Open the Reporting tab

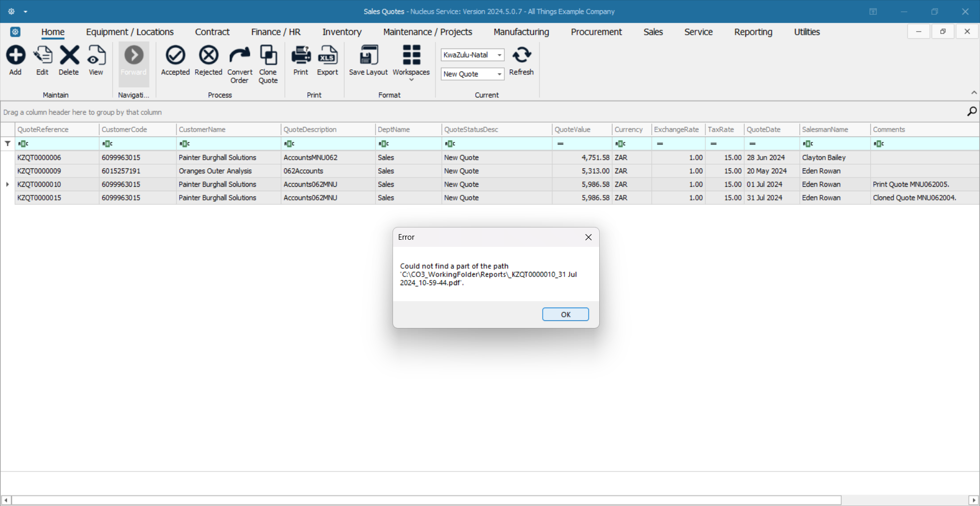point(753,32)
